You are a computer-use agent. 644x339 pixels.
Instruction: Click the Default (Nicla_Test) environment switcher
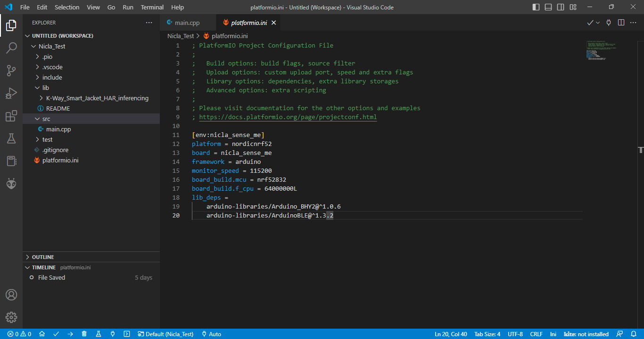[165, 334]
